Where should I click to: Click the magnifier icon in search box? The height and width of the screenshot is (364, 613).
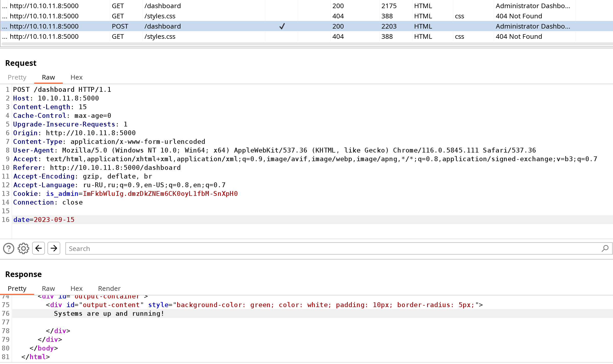coord(605,248)
